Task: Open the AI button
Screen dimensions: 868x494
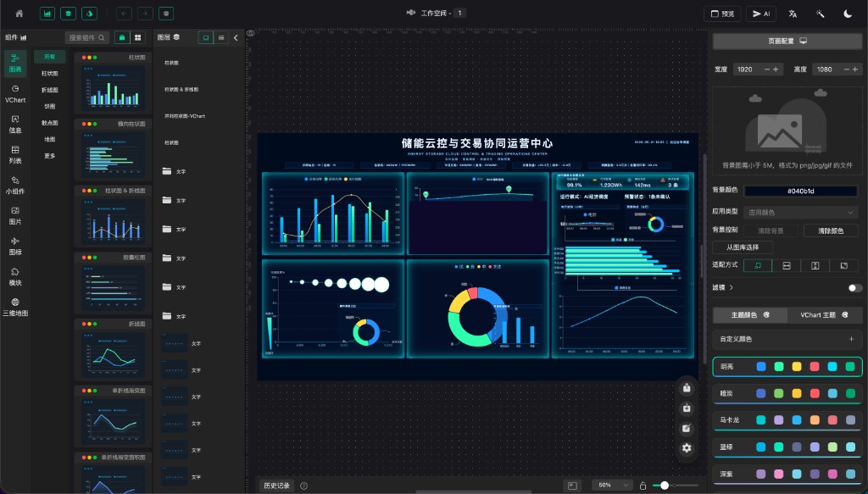Action: click(761, 14)
